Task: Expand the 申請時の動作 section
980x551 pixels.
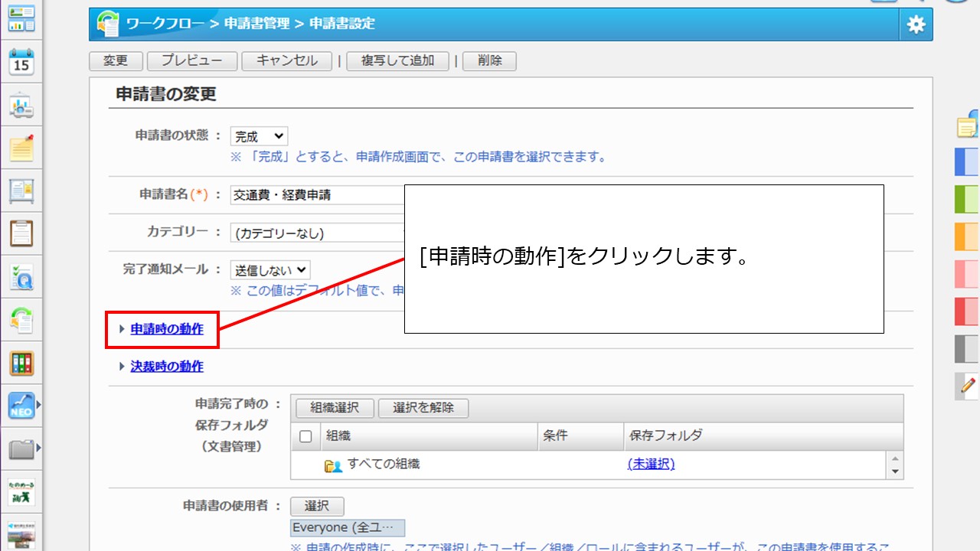Action: (167, 329)
